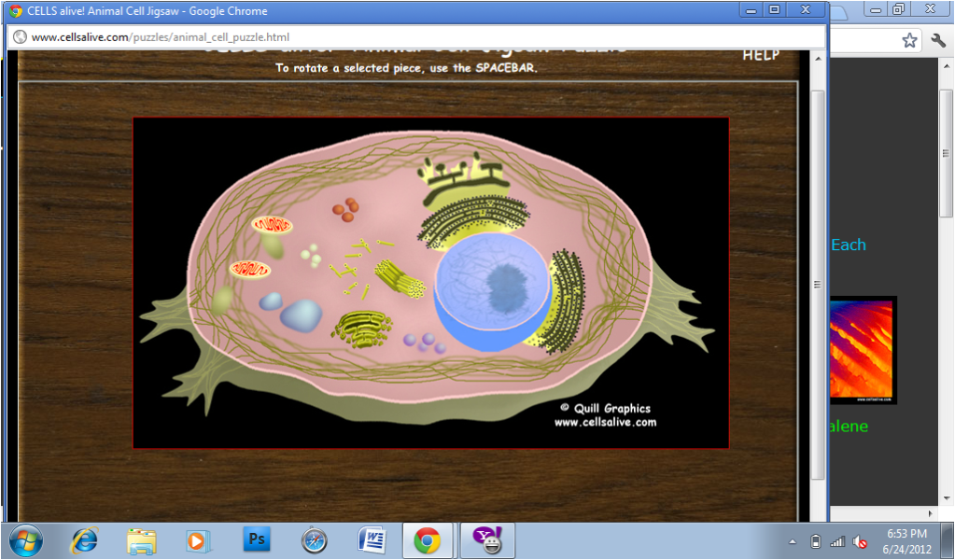Open Safari browser from the taskbar
Viewport: 955px width, 560px height.
(x=314, y=540)
